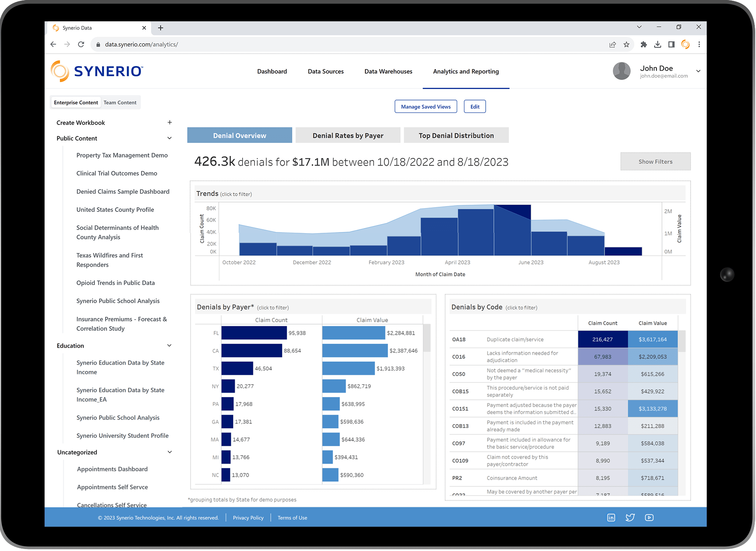Viewport: 756px width, 551px height.
Task: Click the CA claim value bar
Action: [355, 351]
